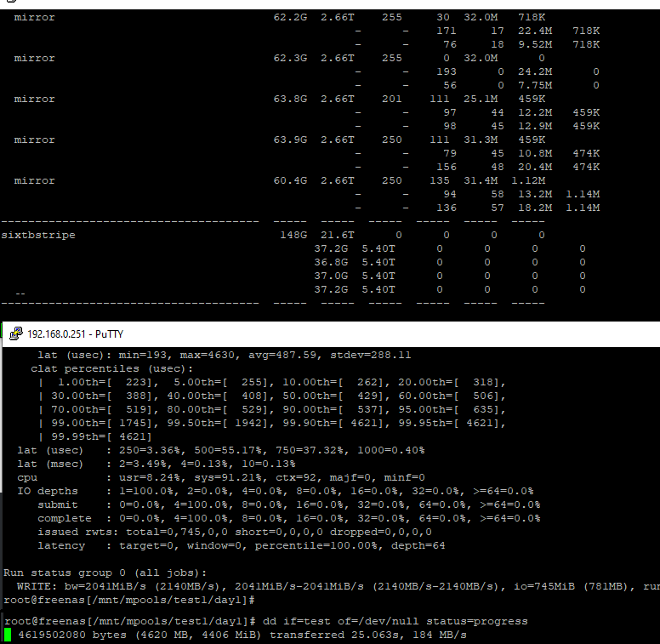Viewport: 660px width, 644px height.
Task: Click the '192.168.0.251 - PuTTY' window title
Action: click(76, 334)
